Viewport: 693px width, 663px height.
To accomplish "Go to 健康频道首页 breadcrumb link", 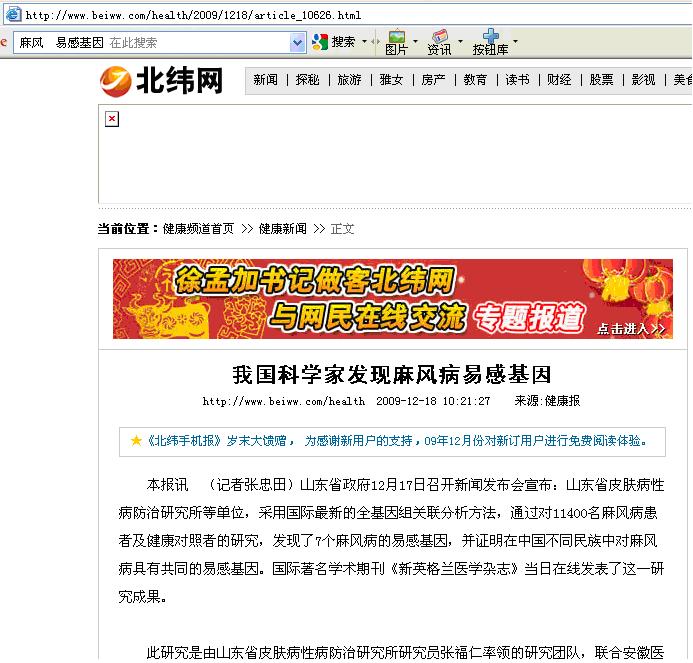I will coord(198,229).
